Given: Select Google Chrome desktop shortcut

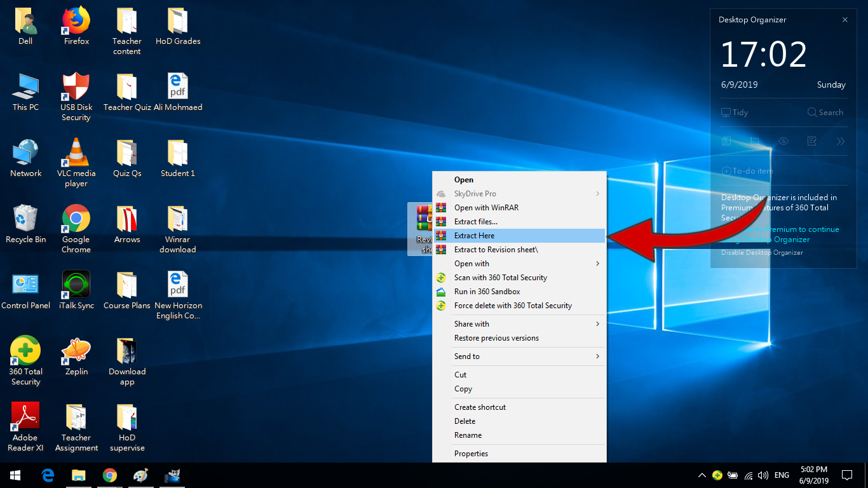Looking at the screenshot, I should (76, 230).
